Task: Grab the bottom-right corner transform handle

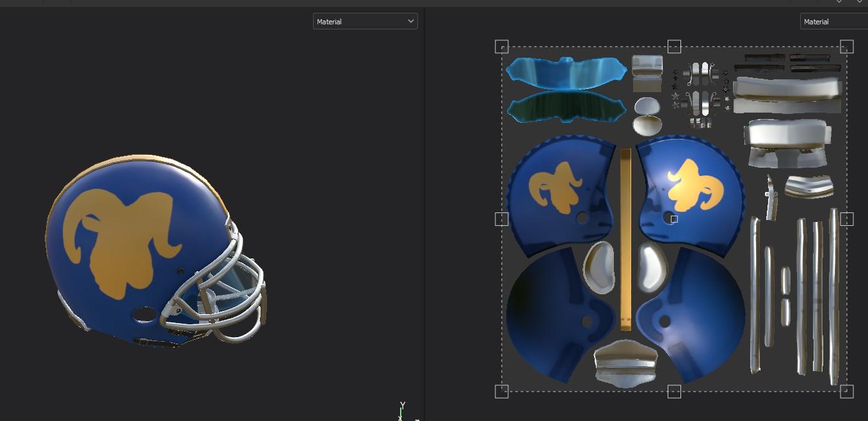Action: click(847, 392)
